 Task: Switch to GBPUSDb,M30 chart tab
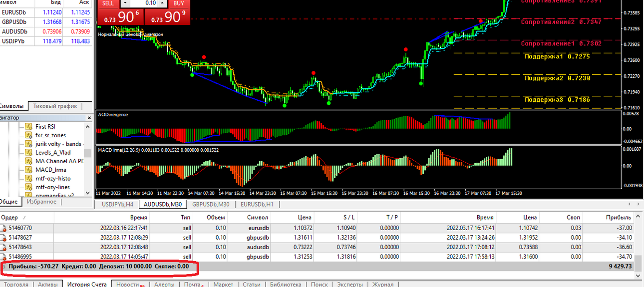(211, 204)
